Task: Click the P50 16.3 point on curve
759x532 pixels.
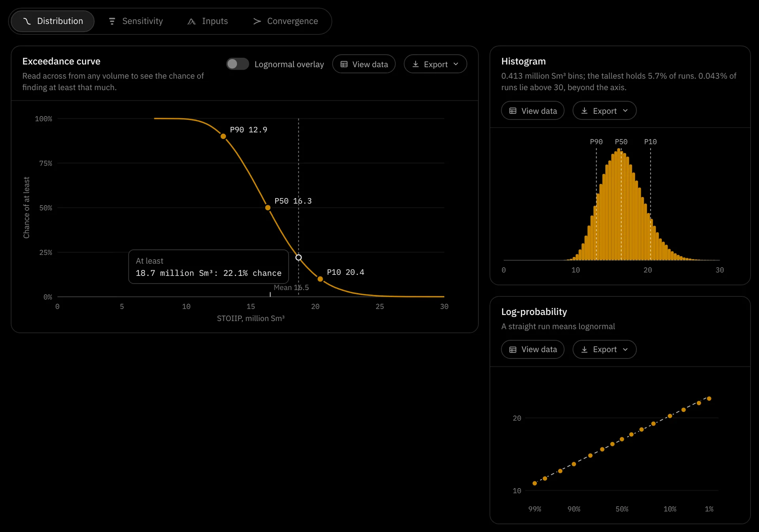Action: point(268,208)
